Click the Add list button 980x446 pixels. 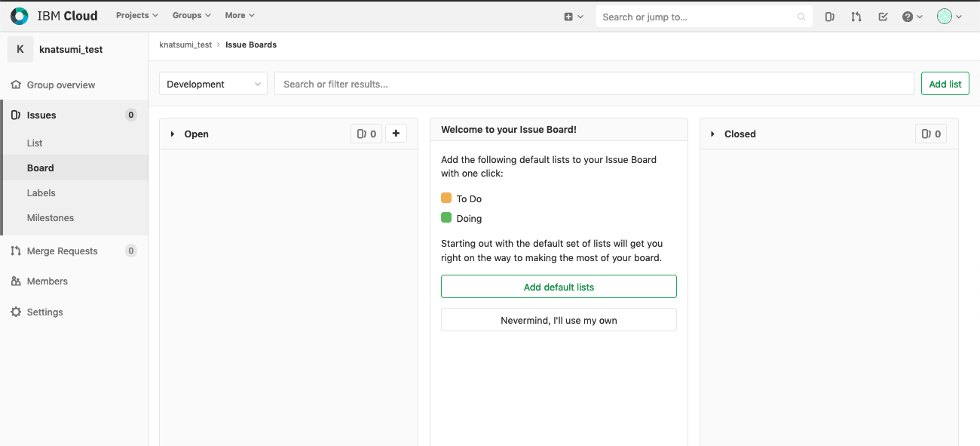pos(945,84)
